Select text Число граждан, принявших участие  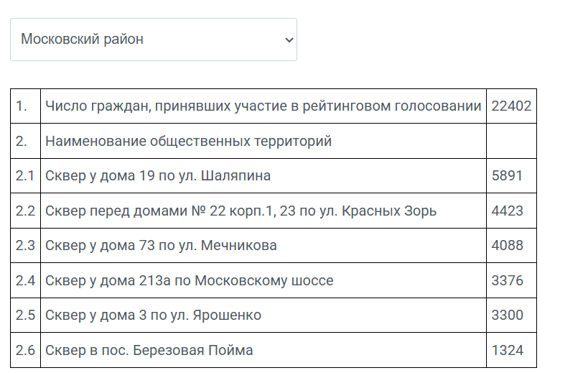click(167, 106)
